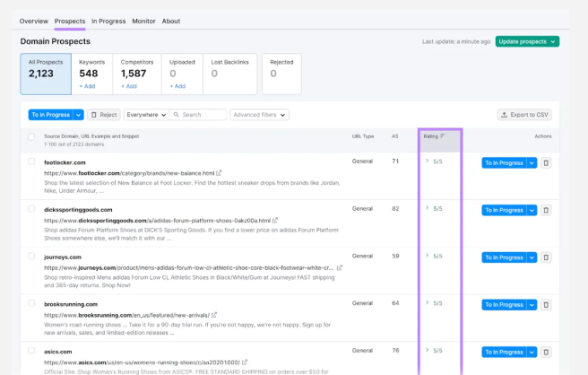The width and height of the screenshot is (588, 375).
Task: Click the AS column header
Action: click(395, 136)
